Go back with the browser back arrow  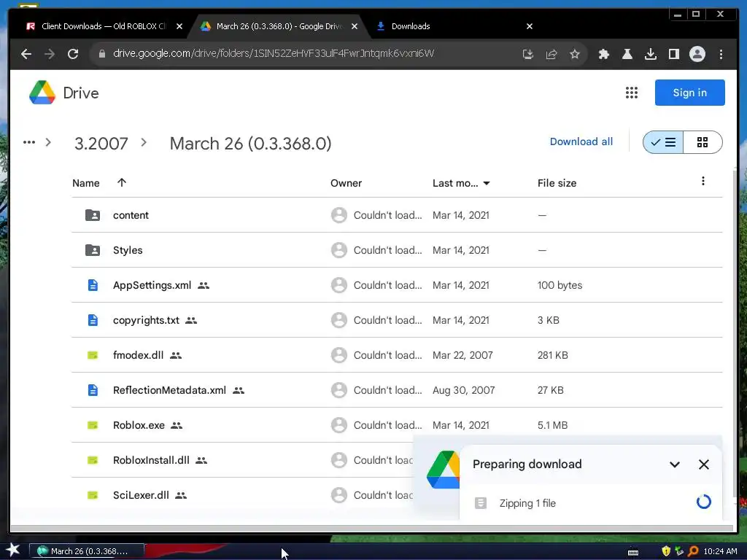(x=26, y=54)
